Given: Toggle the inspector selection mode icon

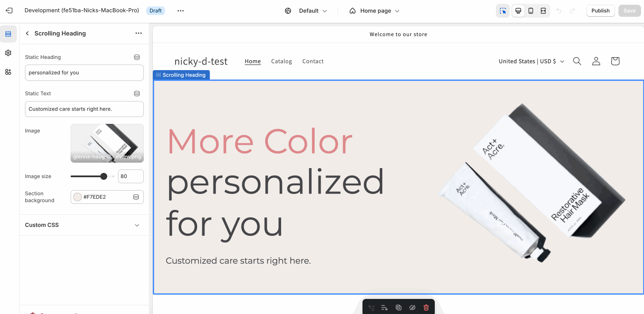Looking at the screenshot, I should (502, 11).
